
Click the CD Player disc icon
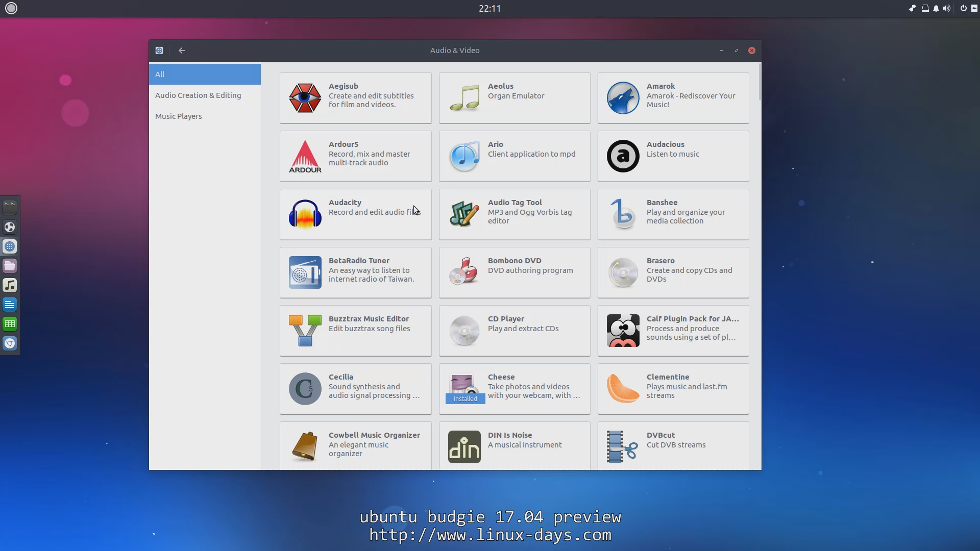point(464,331)
